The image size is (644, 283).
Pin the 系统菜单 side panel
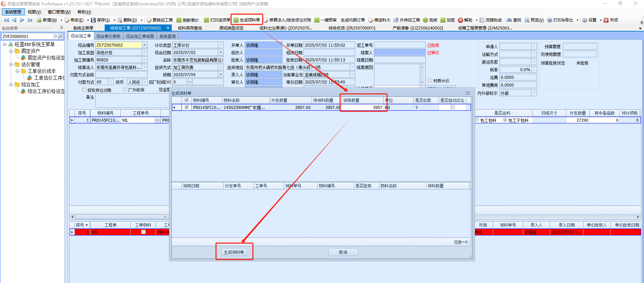(x=61, y=28)
